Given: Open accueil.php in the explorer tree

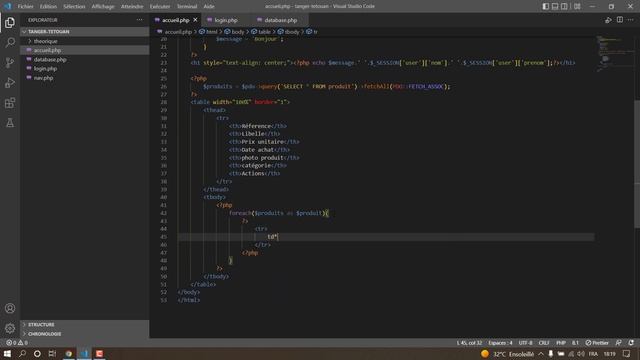Looking at the screenshot, I should click(85, 50).
